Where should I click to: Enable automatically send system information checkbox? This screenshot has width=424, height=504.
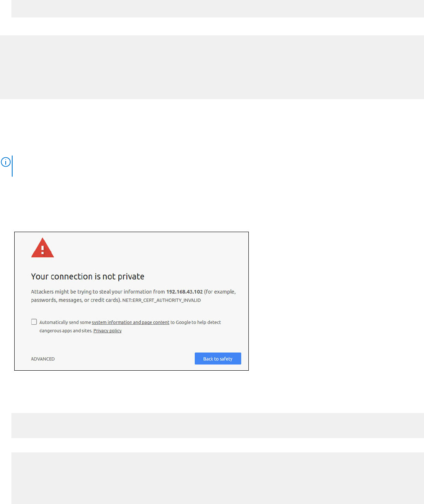34,322
